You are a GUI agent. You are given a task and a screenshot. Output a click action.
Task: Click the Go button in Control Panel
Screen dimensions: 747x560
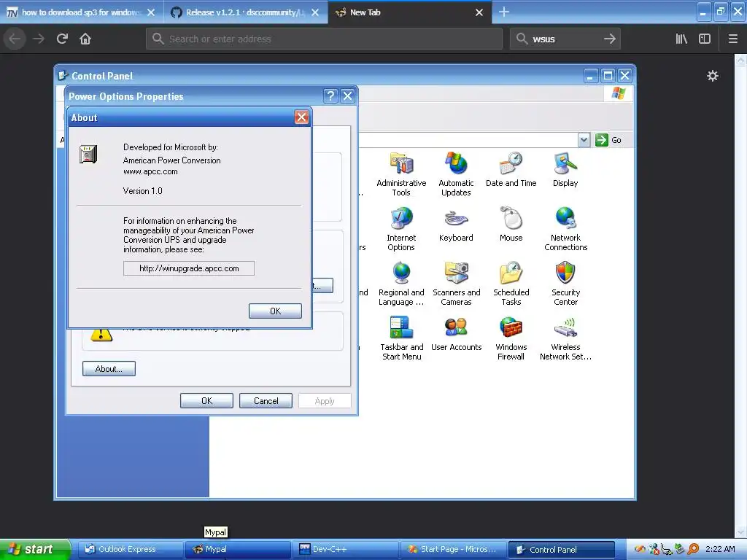click(608, 139)
